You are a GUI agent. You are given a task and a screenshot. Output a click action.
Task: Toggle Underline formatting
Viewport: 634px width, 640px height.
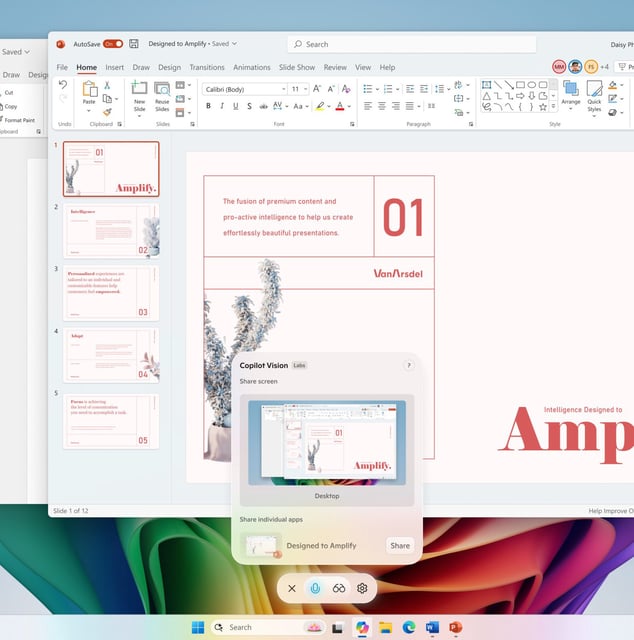[236, 106]
